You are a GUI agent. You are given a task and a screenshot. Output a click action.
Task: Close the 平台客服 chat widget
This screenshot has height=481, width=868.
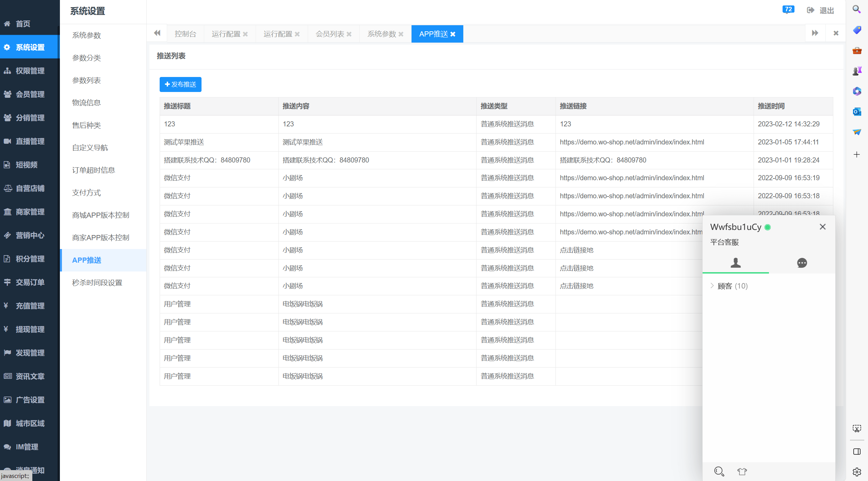822,227
